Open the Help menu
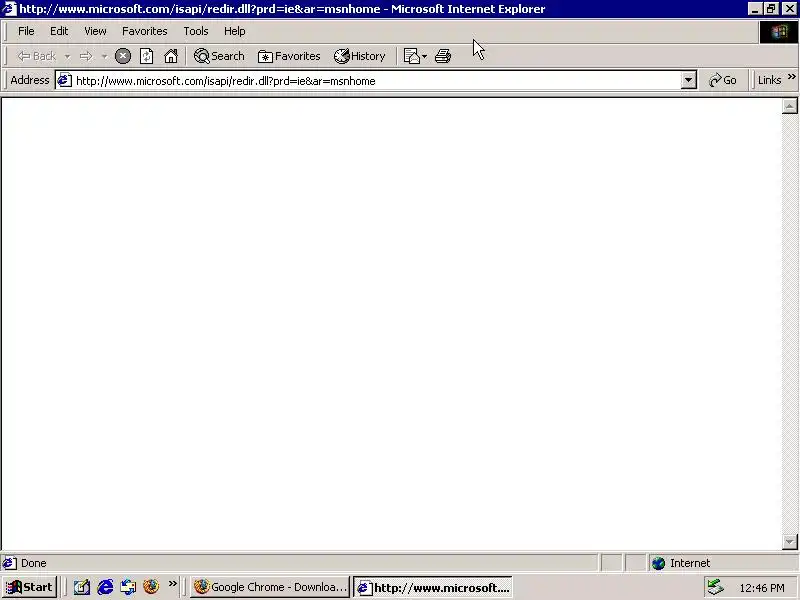The image size is (800, 600). [234, 31]
